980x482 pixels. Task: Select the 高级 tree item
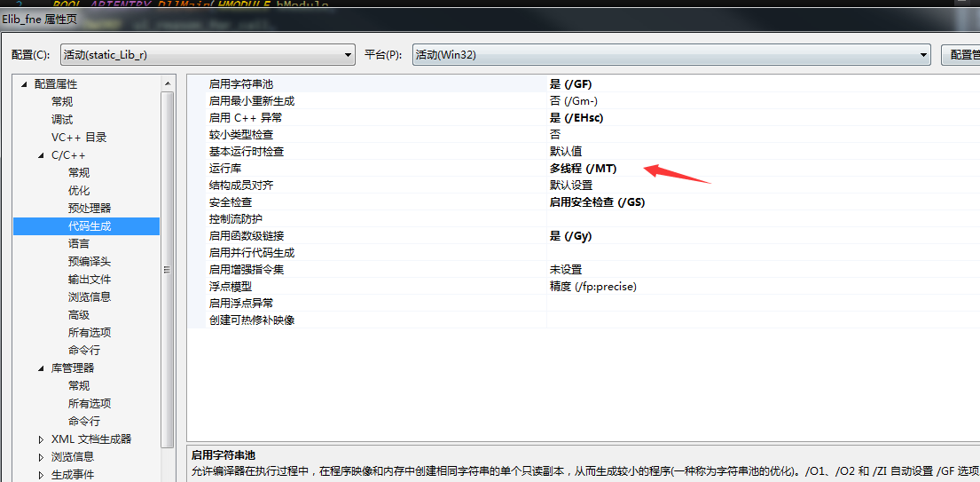(79, 315)
